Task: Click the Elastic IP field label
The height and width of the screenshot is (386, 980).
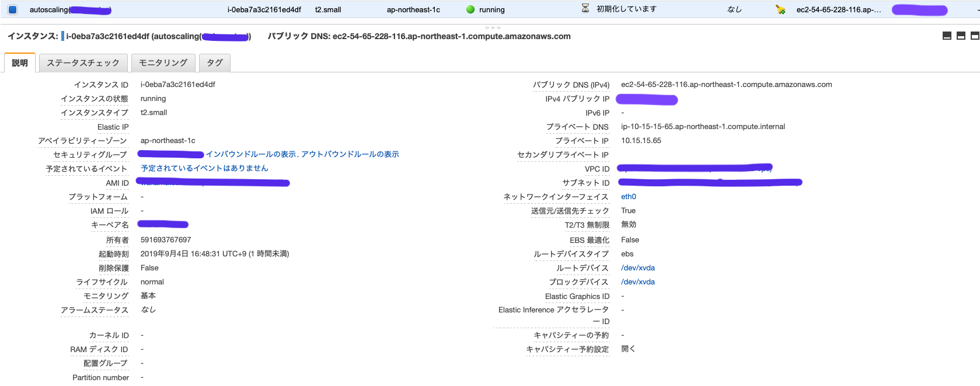Action: pos(113,127)
